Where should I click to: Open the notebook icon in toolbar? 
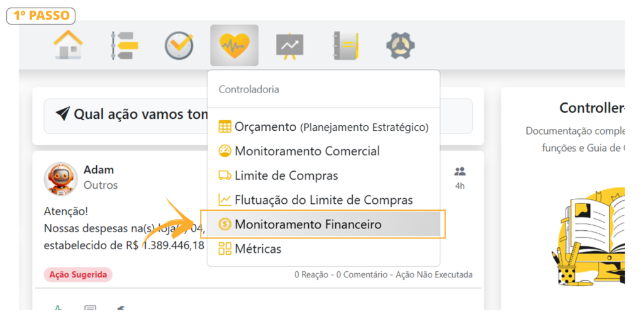345,45
